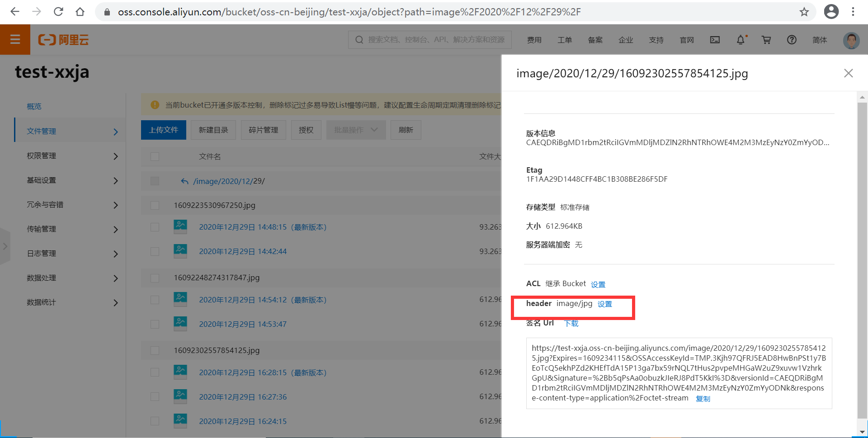Click the message envelope icon
The width and height of the screenshot is (868, 438).
pyautogui.click(x=715, y=40)
